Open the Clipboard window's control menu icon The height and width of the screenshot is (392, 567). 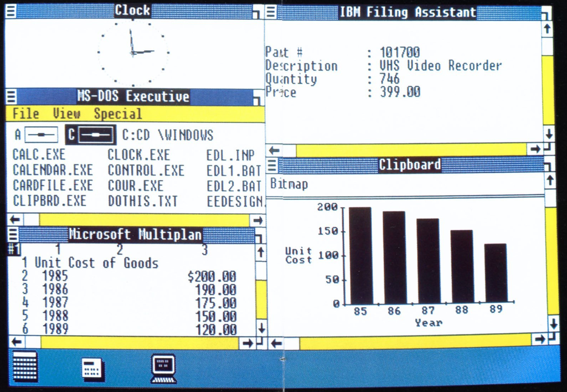tap(272, 164)
